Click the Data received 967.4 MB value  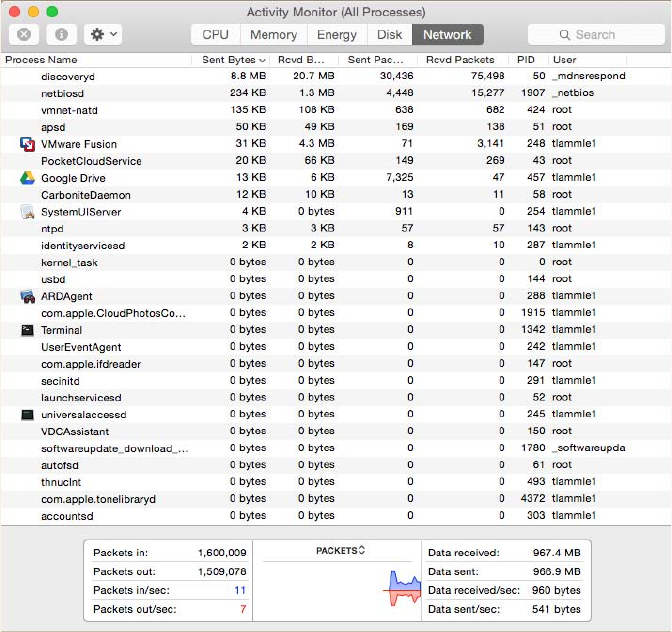[556, 553]
